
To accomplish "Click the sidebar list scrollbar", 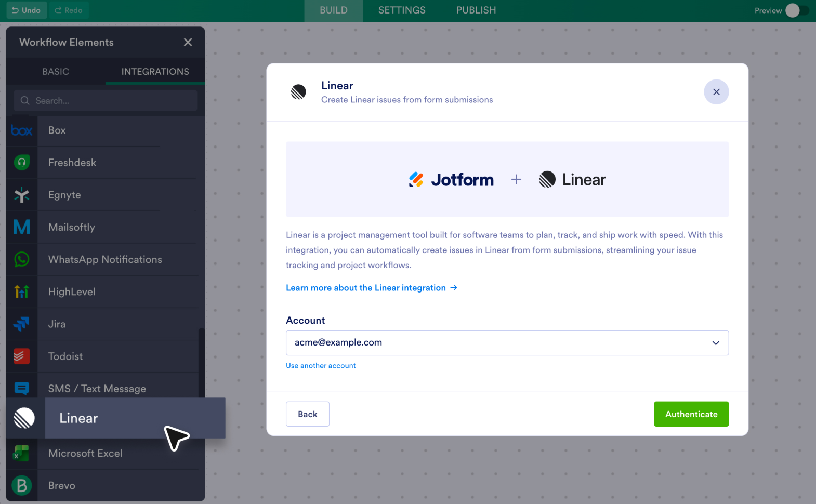I will pyautogui.click(x=201, y=364).
